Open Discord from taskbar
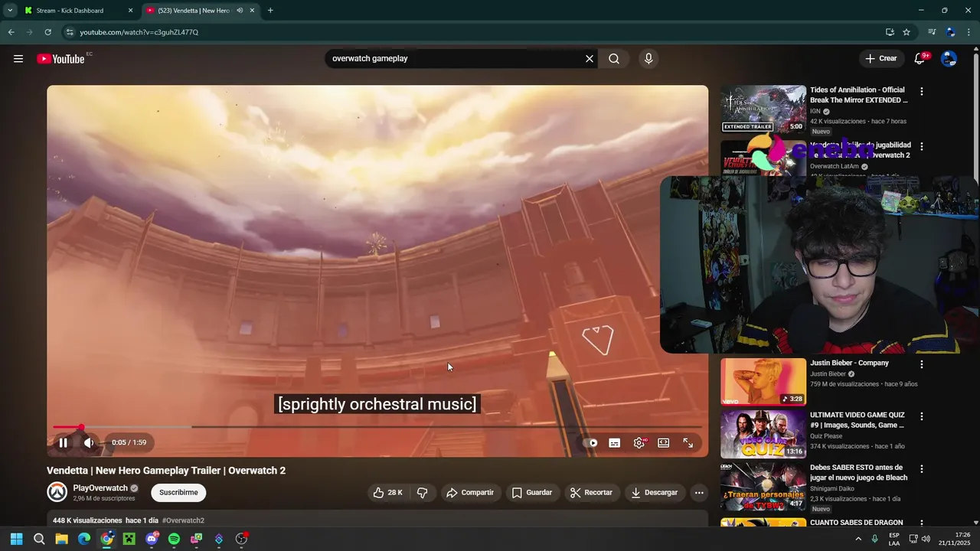This screenshot has height=551, width=980. (152, 539)
